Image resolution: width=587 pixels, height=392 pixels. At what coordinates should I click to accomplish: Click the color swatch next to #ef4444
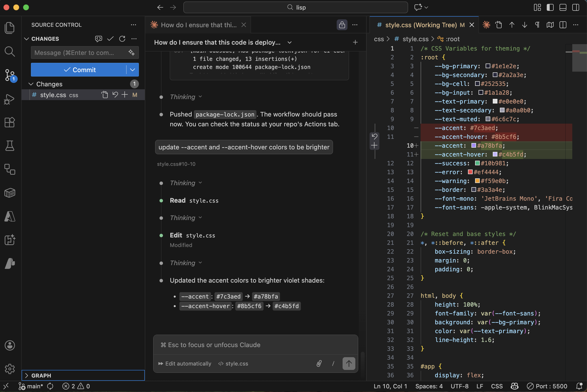tap(470, 172)
